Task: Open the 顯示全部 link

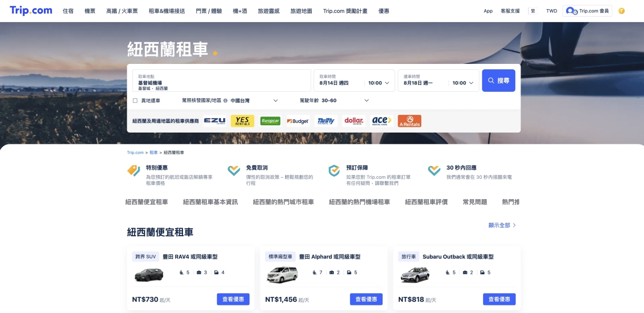Action: (x=498, y=225)
